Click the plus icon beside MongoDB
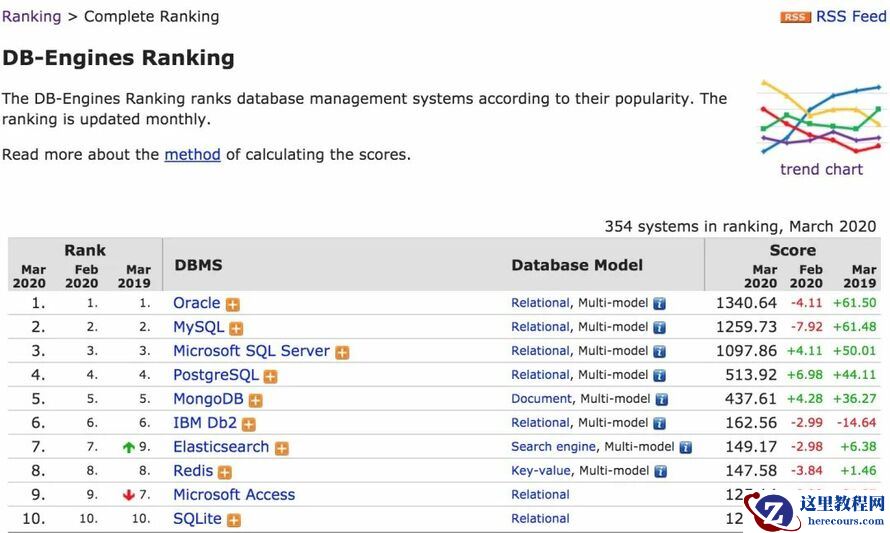The width and height of the screenshot is (890, 533). [255, 400]
